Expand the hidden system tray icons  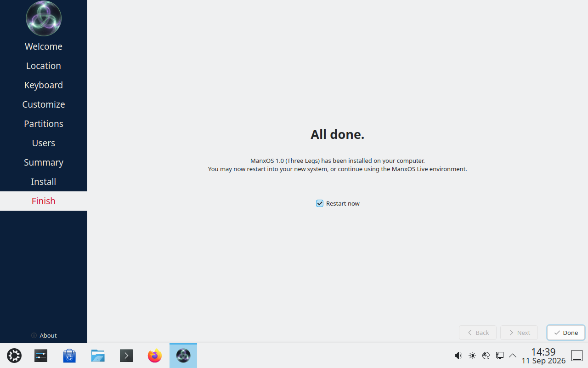click(513, 356)
